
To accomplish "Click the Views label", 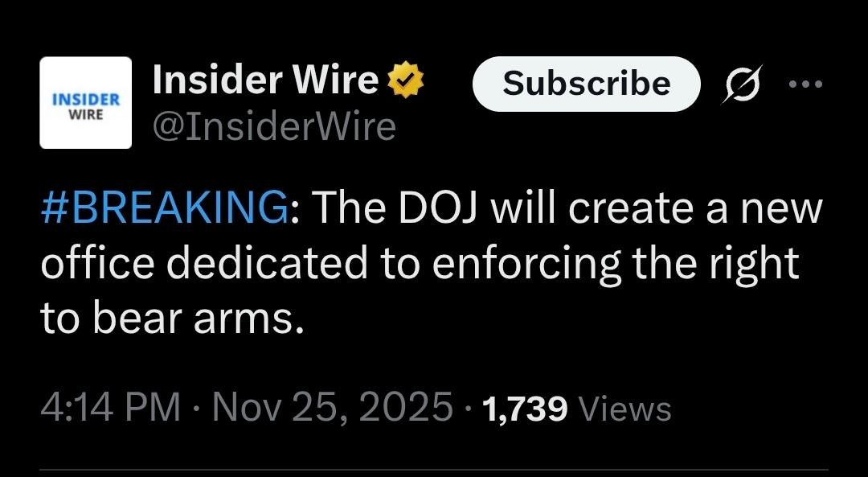I will (x=624, y=409).
